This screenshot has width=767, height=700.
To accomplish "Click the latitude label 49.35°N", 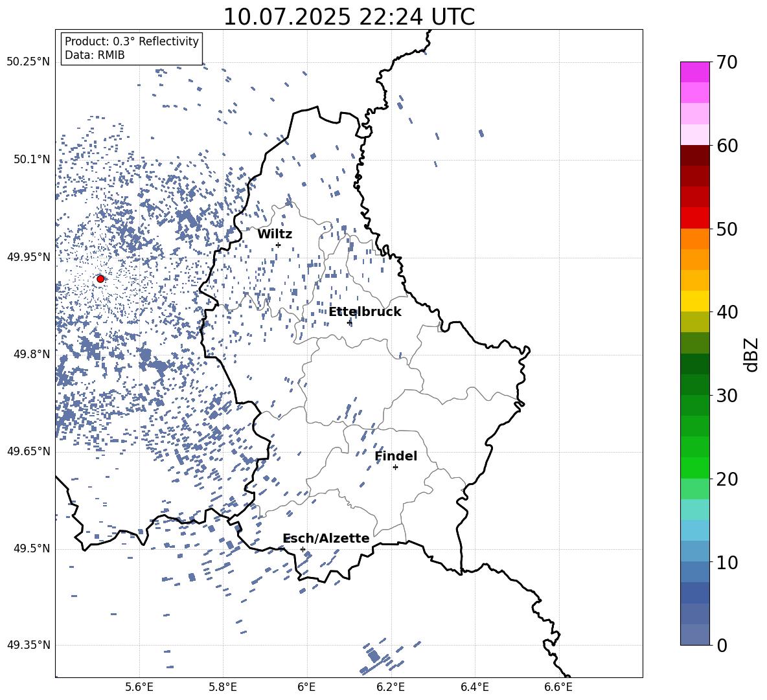I will [29, 645].
